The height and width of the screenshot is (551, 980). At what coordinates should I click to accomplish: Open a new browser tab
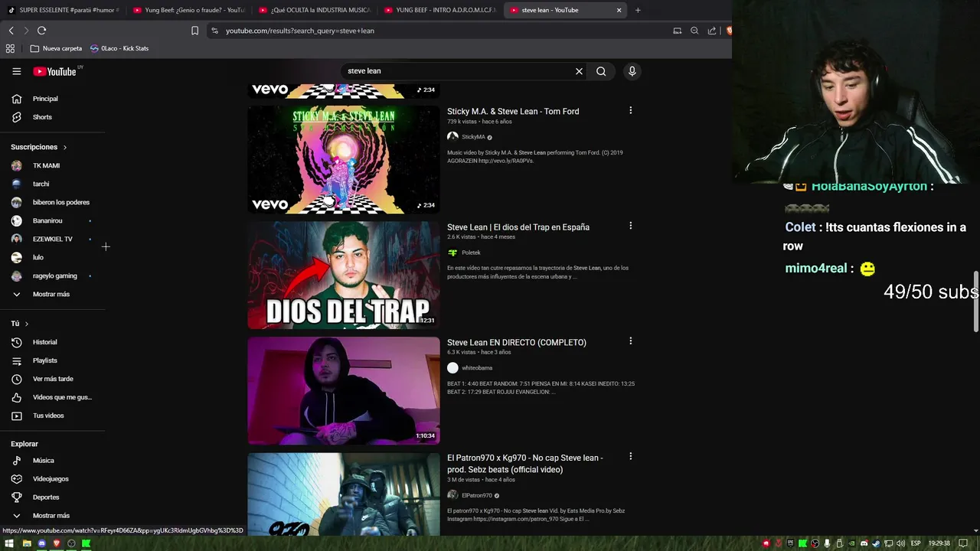[x=638, y=10]
